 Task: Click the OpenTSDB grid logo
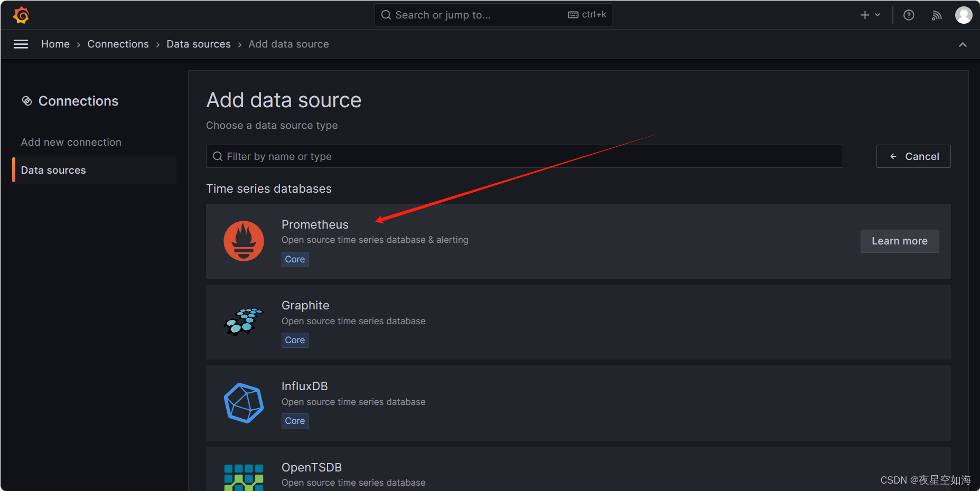click(x=244, y=477)
